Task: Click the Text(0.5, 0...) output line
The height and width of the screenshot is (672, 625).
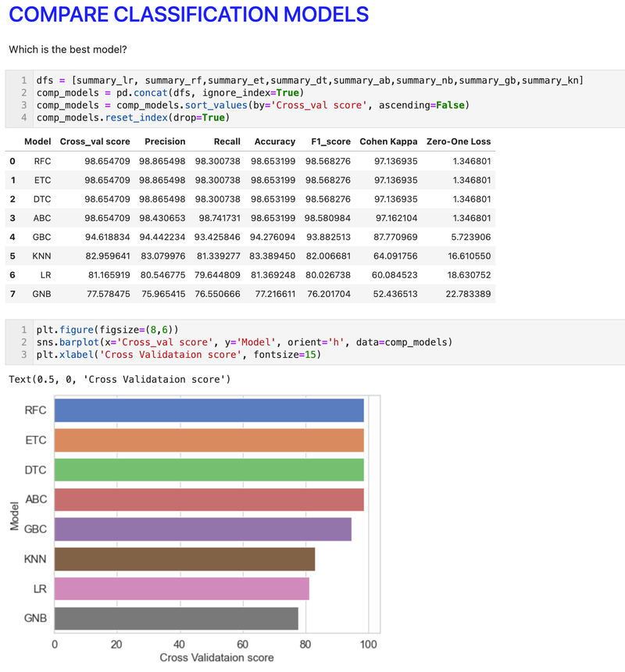Action: point(119,380)
